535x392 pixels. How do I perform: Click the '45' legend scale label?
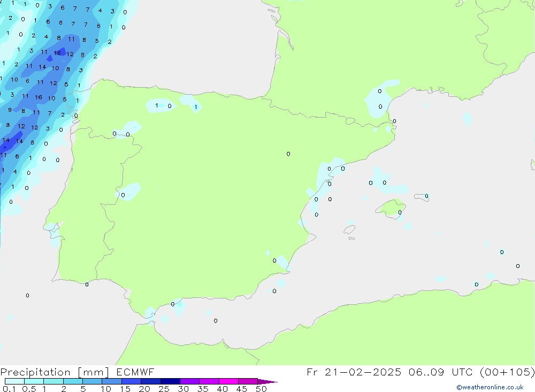click(242, 389)
